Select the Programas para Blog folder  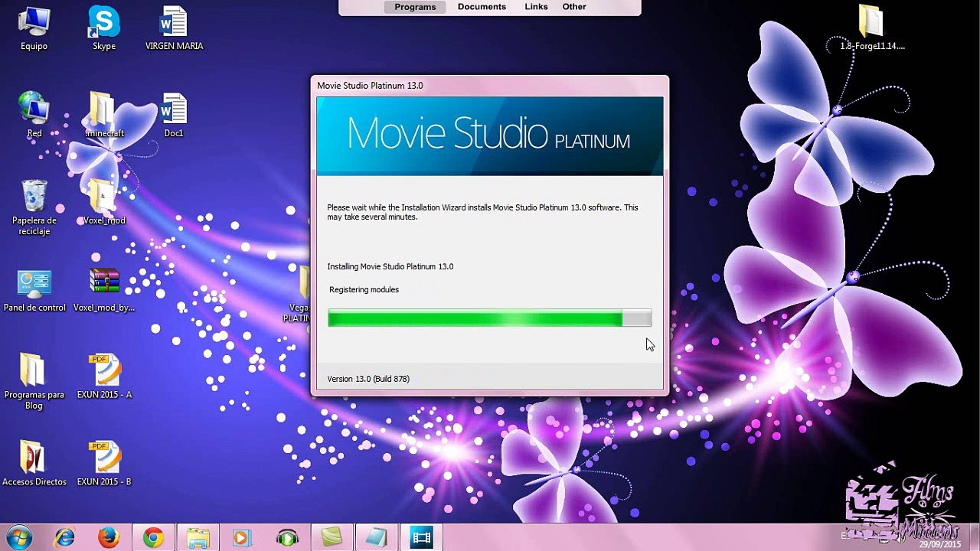click(x=34, y=382)
